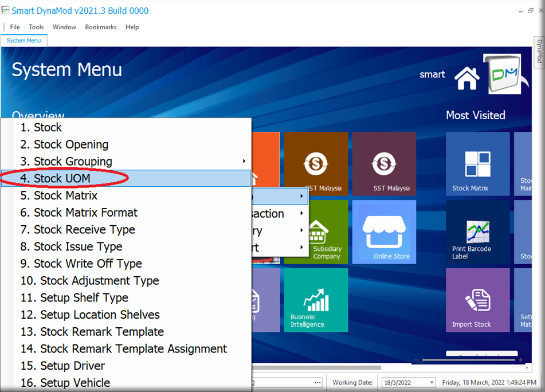Select Stock UOM from the menu
Screen dimensions: 545x392
pos(62,178)
